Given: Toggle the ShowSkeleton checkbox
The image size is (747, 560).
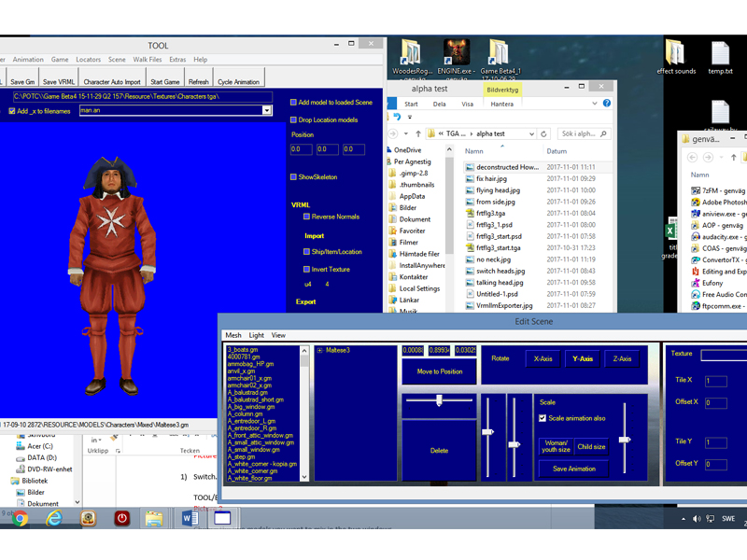Looking at the screenshot, I should [x=293, y=177].
